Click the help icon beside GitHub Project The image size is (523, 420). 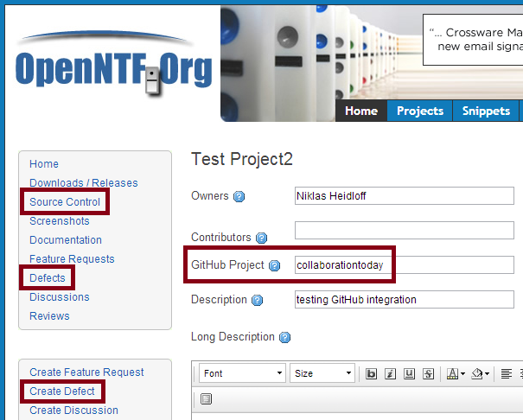[x=275, y=265]
